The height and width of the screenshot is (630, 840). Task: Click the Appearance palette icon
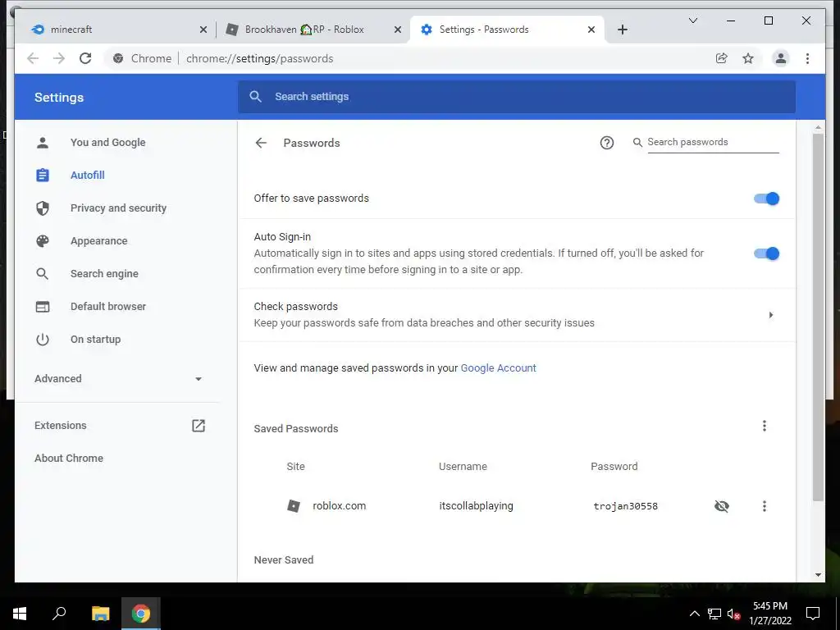[43, 240]
